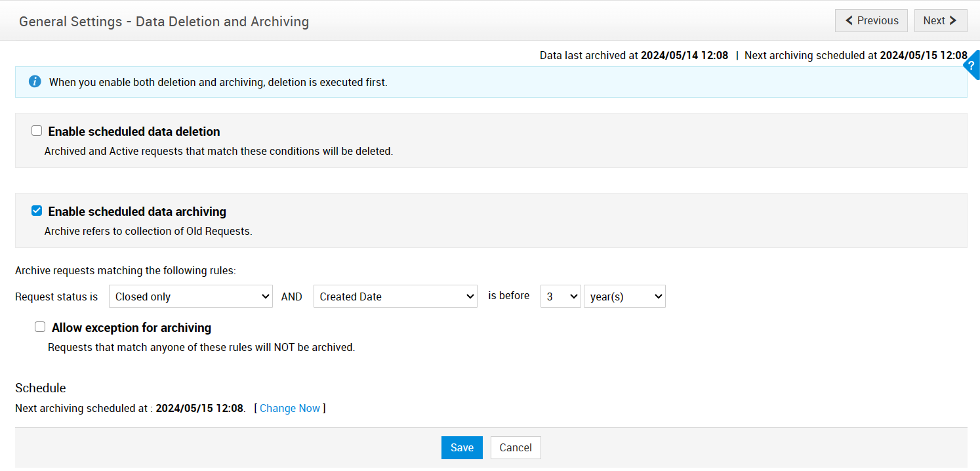Viewport: 980px width, 471px height.
Task: Open the year(s) unit dropdown
Action: (624, 297)
